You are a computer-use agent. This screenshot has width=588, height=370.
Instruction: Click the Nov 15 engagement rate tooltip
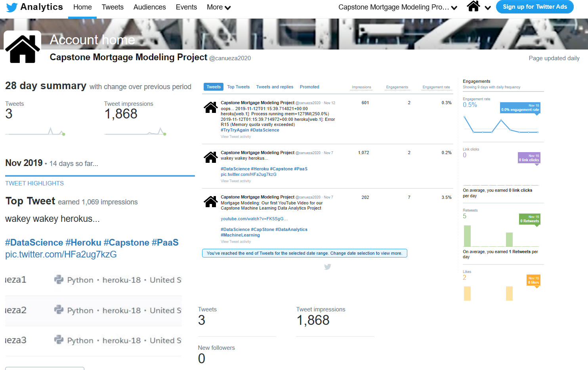pos(520,108)
